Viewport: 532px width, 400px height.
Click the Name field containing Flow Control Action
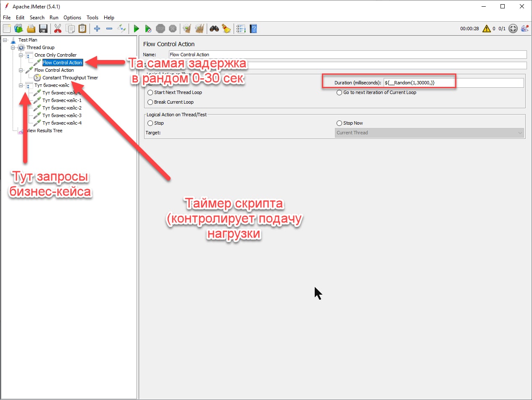coord(348,55)
